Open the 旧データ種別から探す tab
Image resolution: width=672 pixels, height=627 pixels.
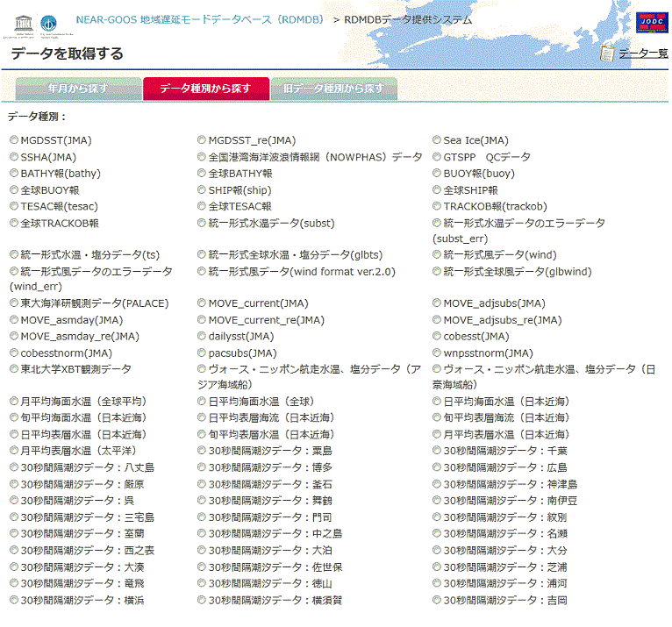[334, 89]
